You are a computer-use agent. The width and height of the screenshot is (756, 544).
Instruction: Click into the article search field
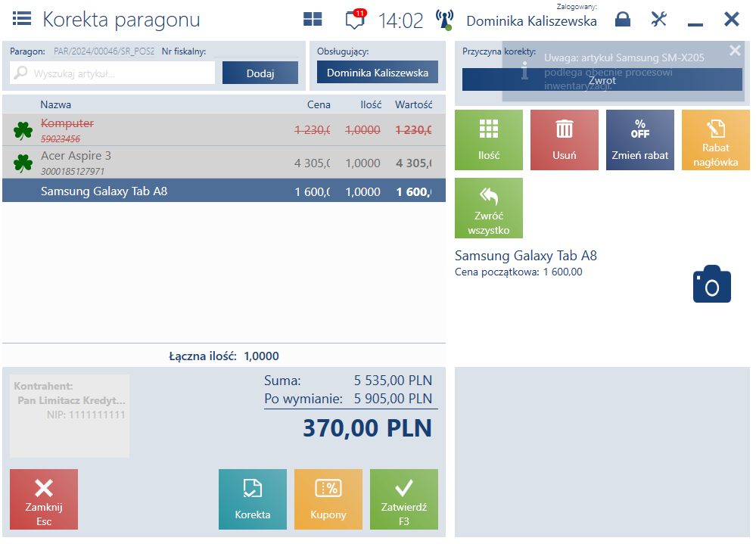pyautogui.click(x=112, y=73)
